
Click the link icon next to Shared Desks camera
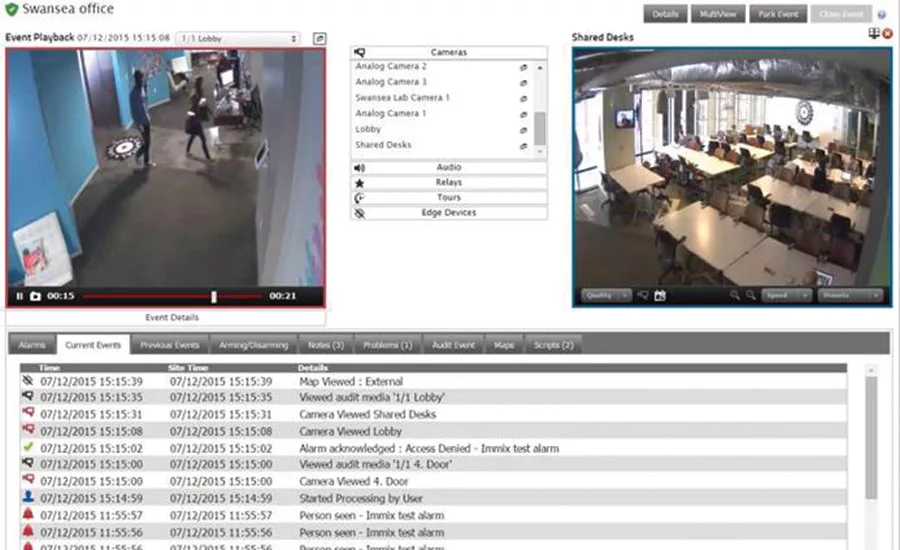click(523, 146)
